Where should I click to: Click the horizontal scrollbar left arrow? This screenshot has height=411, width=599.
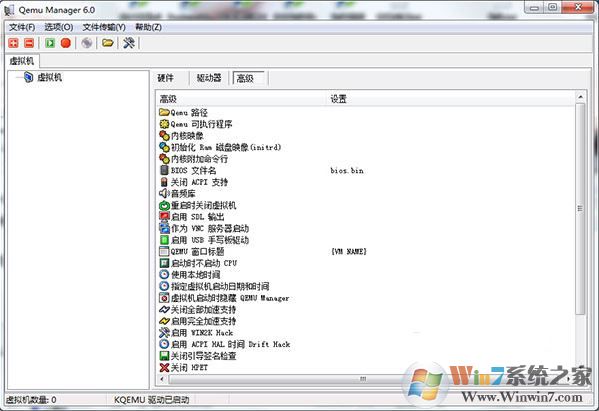162,379
